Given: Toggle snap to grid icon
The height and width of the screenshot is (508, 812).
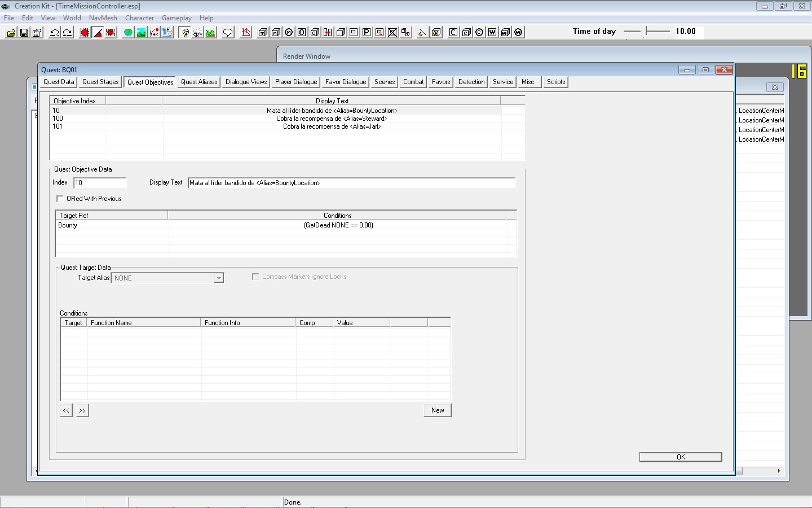Looking at the screenshot, I should [x=85, y=32].
